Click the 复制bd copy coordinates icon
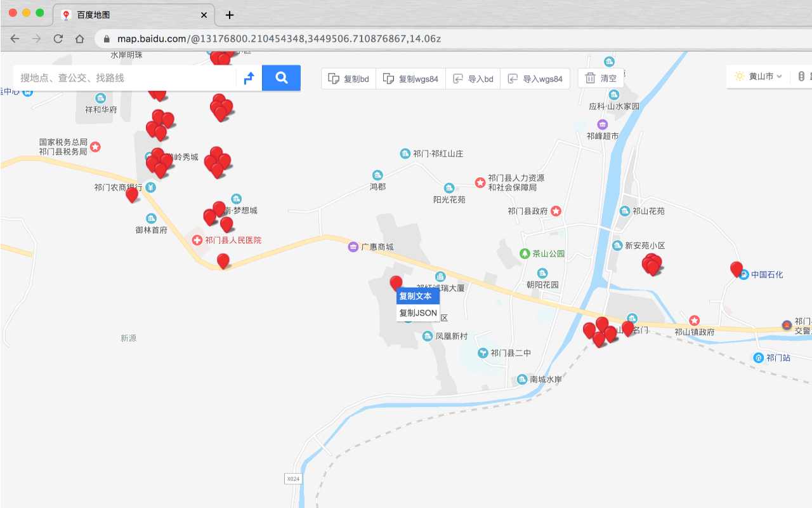 click(x=334, y=79)
